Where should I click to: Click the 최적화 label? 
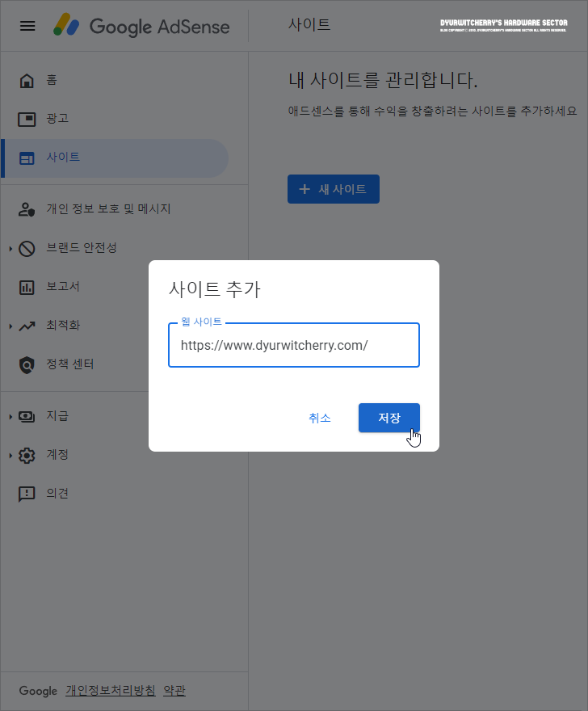pos(63,325)
